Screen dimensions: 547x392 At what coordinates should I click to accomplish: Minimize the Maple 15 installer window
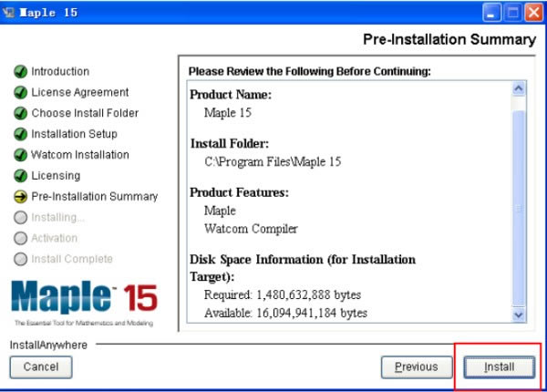click(x=491, y=13)
